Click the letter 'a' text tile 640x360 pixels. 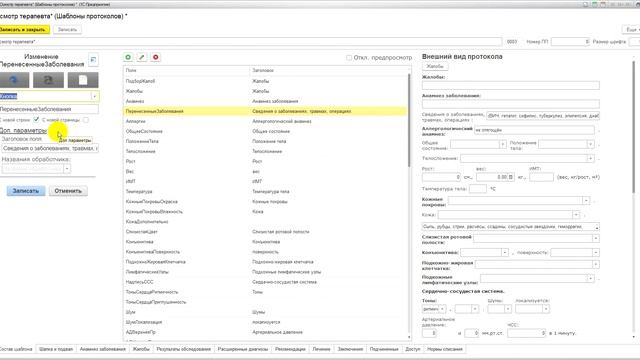(48, 80)
